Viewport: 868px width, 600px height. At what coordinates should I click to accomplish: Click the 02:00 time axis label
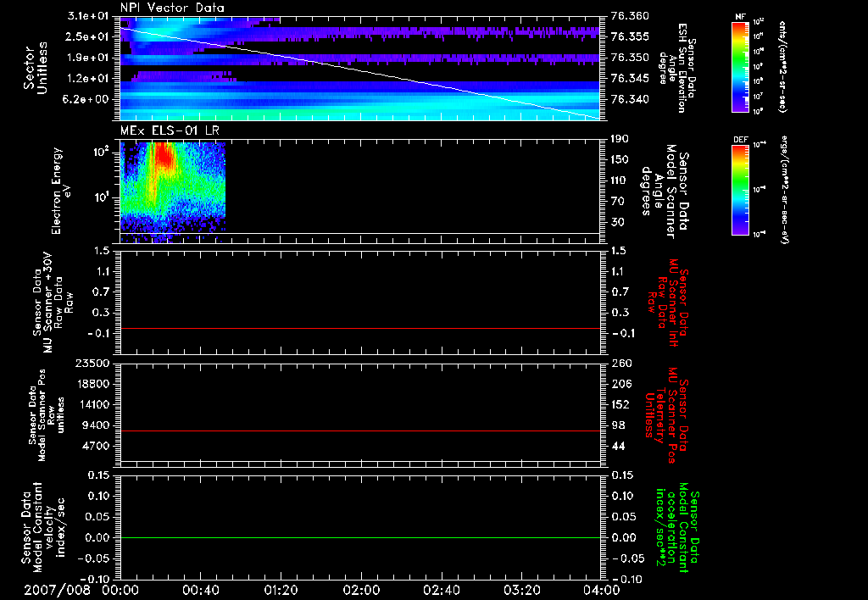click(361, 590)
